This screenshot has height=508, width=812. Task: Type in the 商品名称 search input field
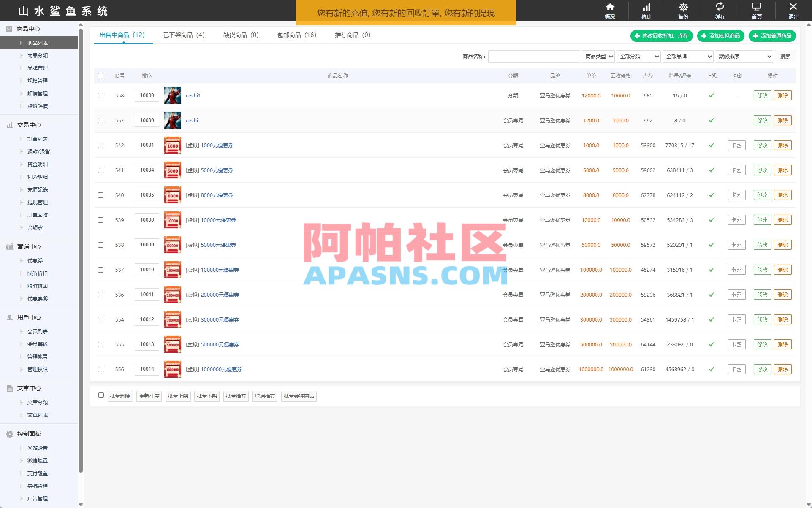(x=534, y=56)
